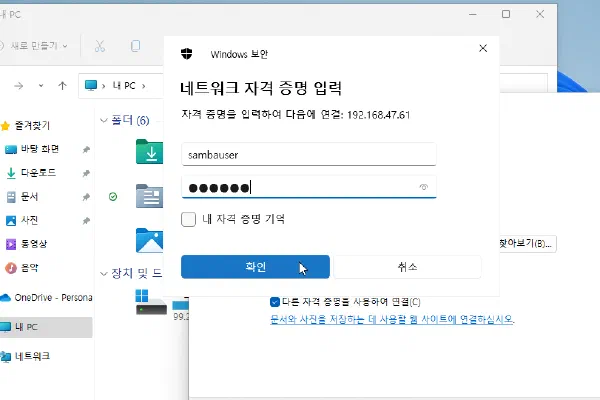Click the Windows 보안 shield icon
The width and height of the screenshot is (600, 400).
187,54
